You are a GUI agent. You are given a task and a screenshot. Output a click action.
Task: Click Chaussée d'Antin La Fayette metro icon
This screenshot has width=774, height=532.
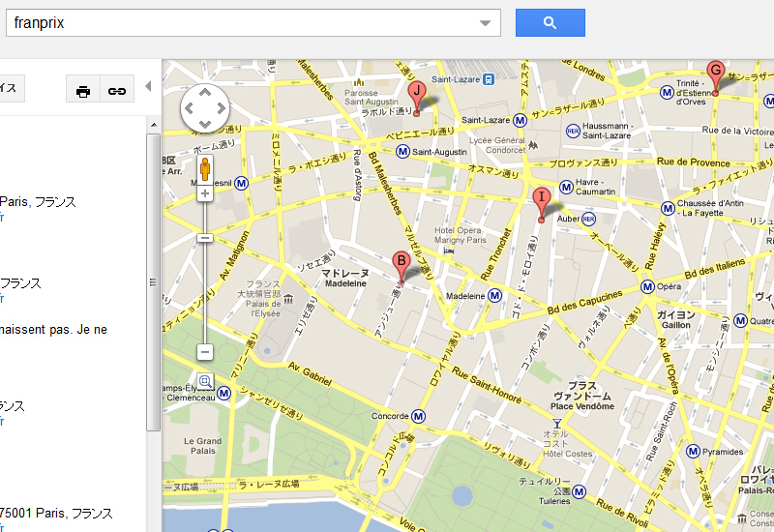[x=668, y=208]
